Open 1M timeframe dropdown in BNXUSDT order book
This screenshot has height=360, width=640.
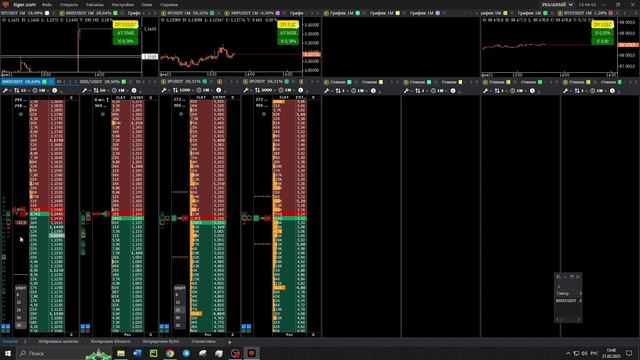click(40, 90)
